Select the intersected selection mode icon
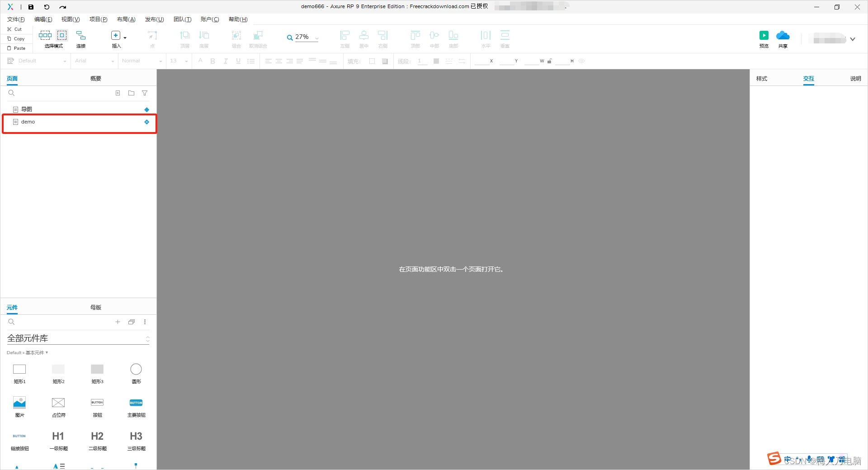This screenshot has width=868, height=470. [x=45, y=35]
